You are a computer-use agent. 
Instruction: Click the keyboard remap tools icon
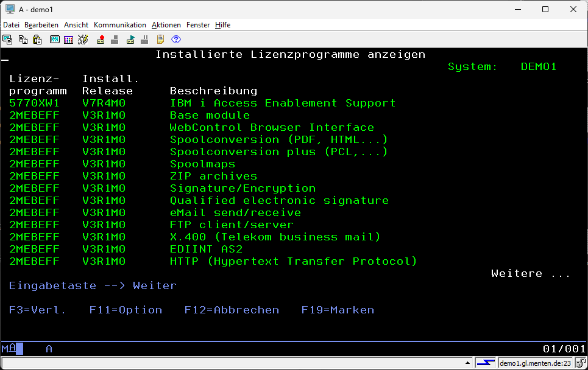click(83, 40)
